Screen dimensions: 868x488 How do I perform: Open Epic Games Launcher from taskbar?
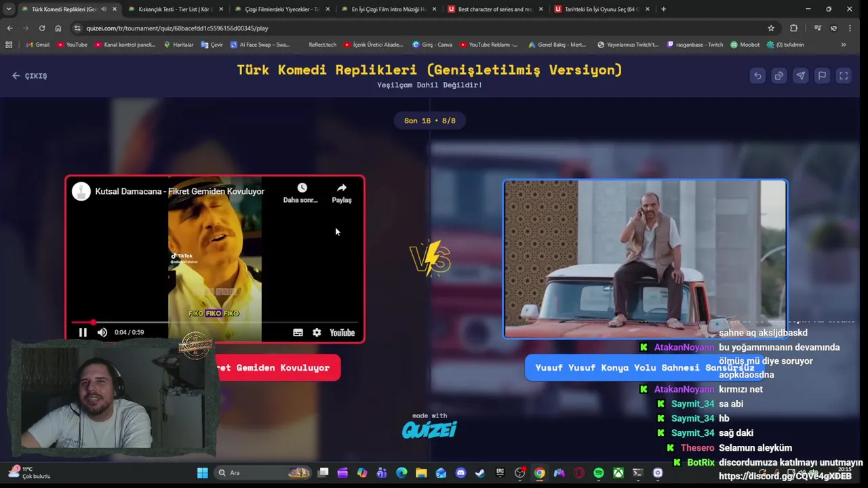500,472
